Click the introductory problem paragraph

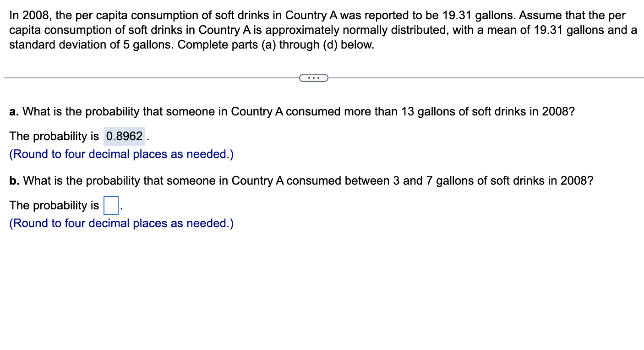(321, 30)
